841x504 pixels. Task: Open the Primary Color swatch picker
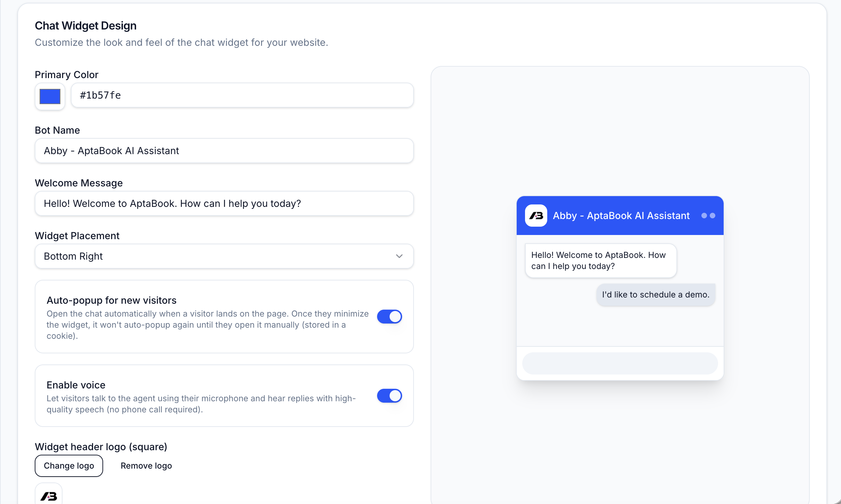pyautogui.click(x=50, y=96)
